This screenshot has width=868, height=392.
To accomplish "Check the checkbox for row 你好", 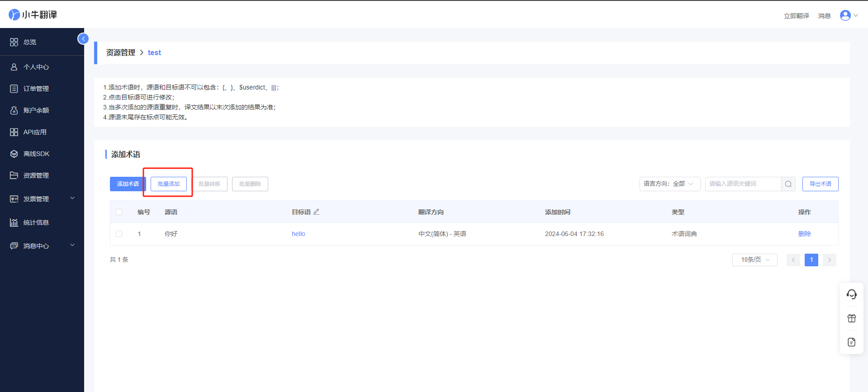I will click(119, 234).
